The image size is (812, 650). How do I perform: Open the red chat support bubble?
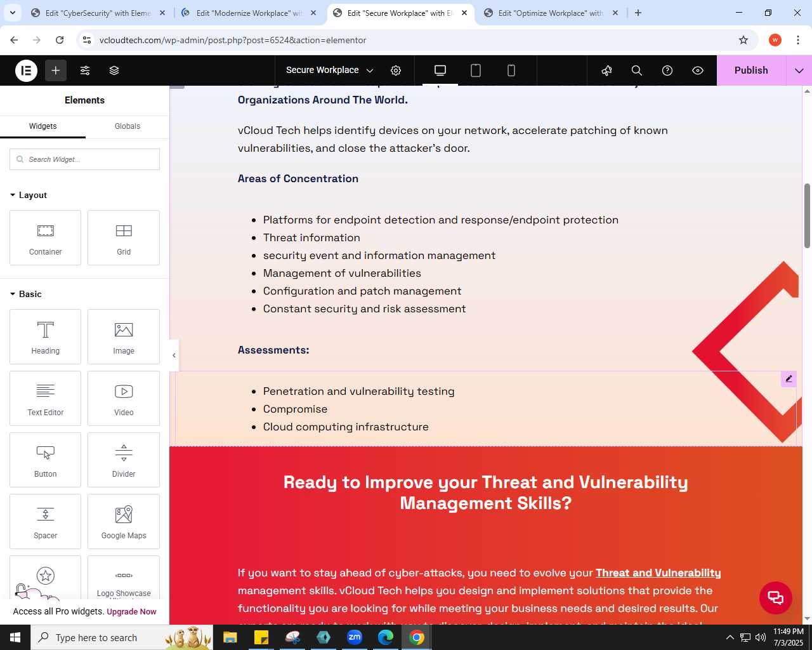776,597
